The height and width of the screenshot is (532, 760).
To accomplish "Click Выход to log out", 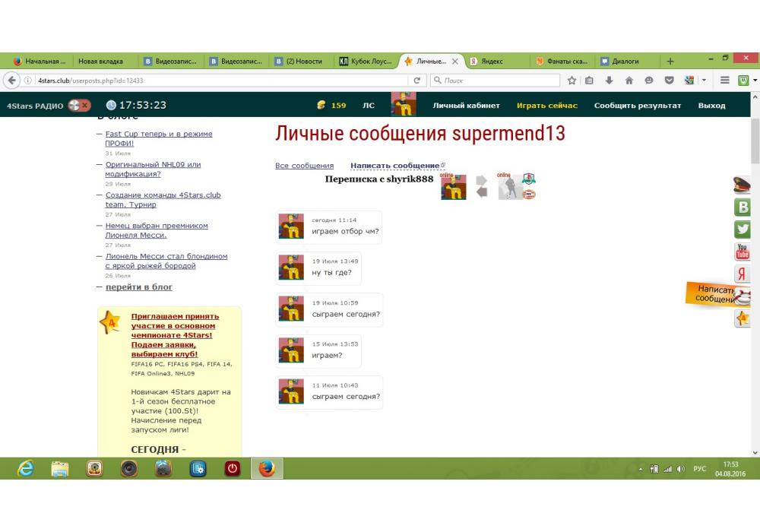I will coord(711,105).
